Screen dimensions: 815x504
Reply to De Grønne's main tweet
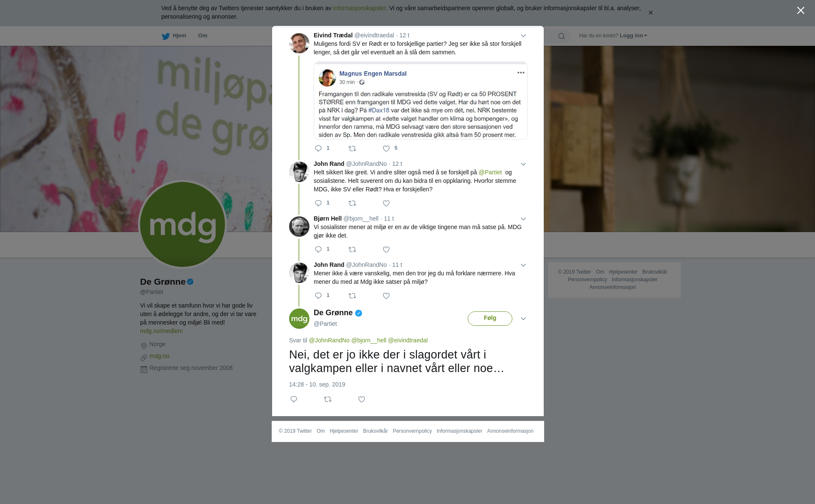294,399
